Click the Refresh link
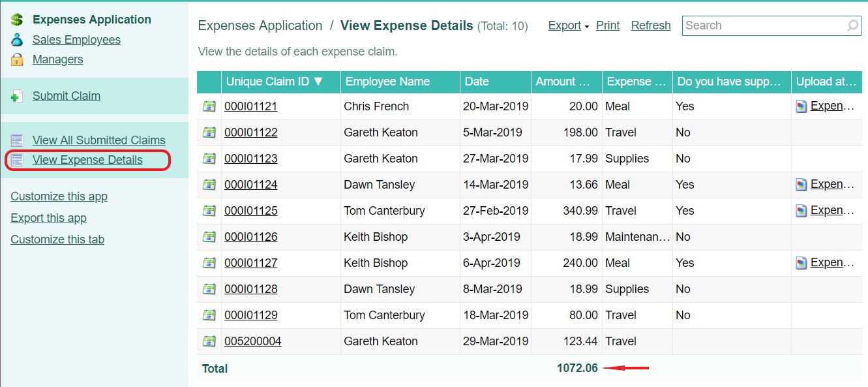 tap(650, 25)
